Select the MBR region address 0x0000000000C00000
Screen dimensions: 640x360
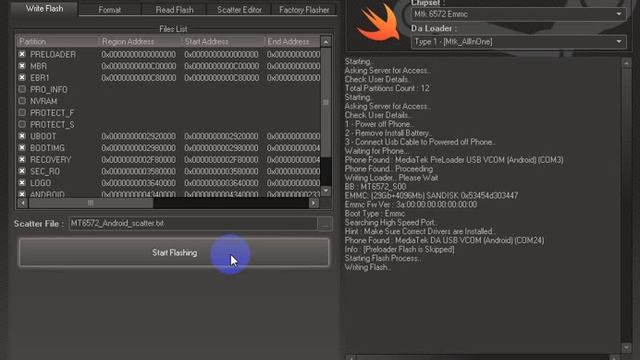click(138, 66)
